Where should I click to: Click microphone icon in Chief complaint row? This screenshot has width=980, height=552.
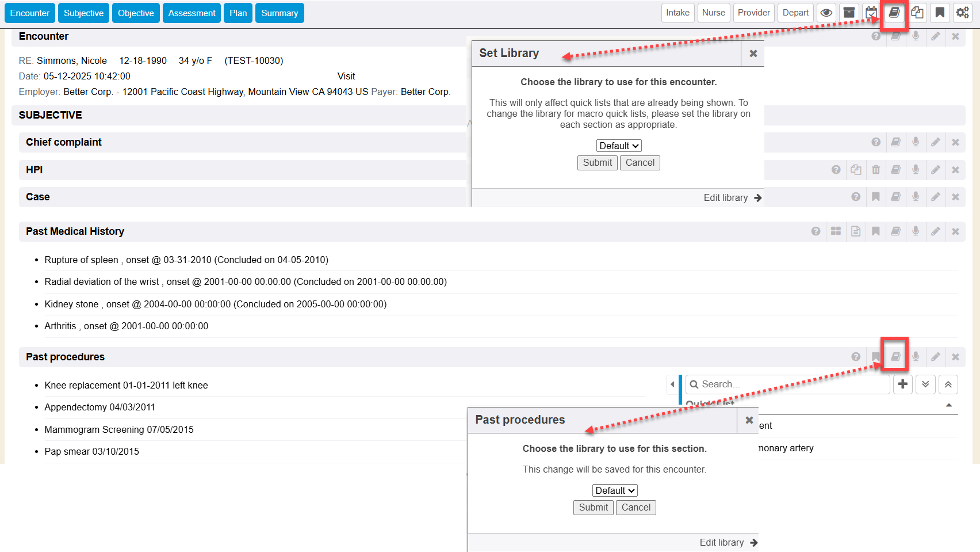pos(916,142)
